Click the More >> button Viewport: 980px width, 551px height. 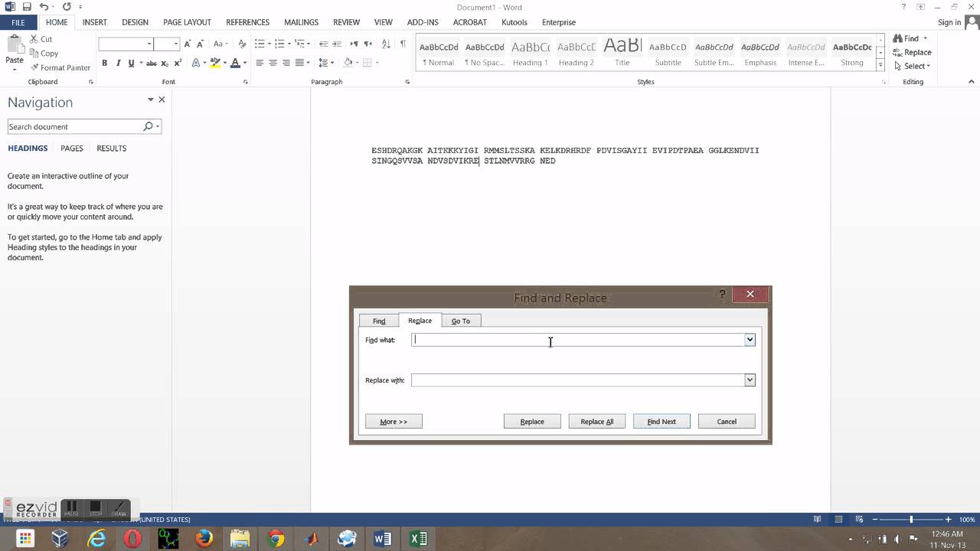[x=394, y=422]
